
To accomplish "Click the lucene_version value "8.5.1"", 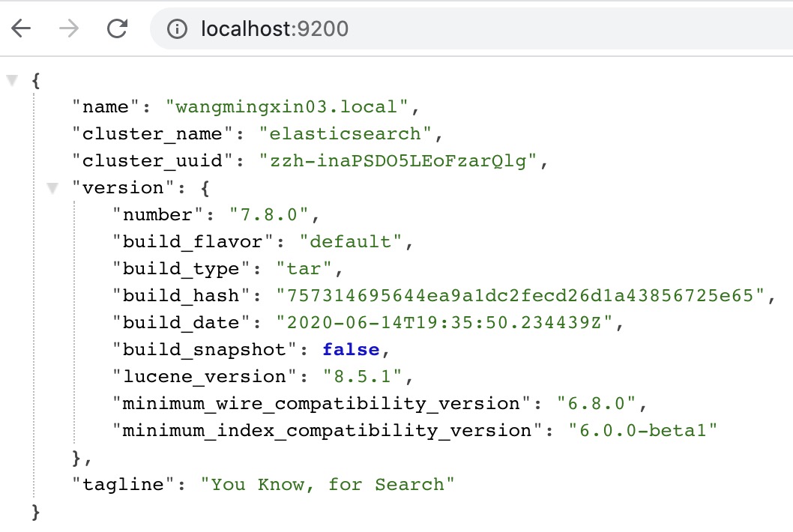I will point(361,376).
